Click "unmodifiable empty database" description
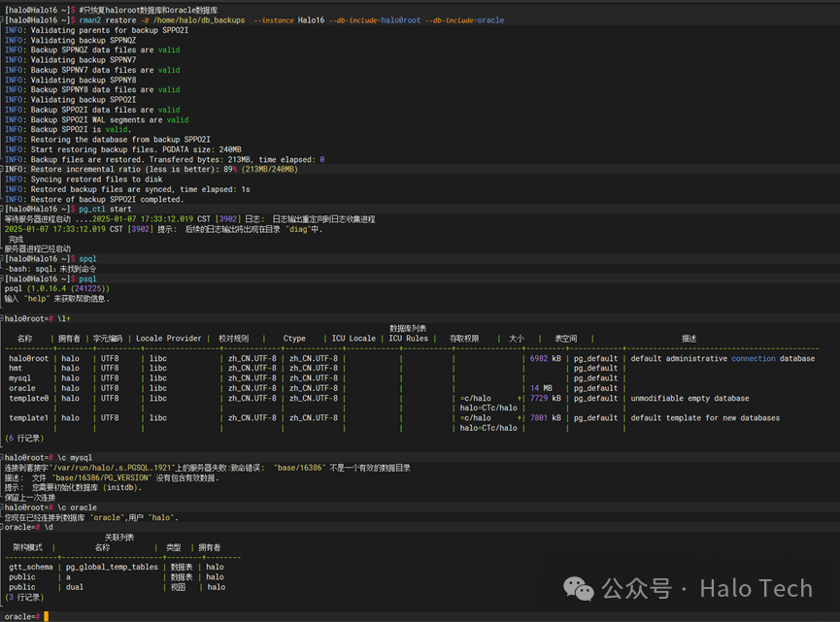This screenshot has width=840, height=622. coord(690,398)
